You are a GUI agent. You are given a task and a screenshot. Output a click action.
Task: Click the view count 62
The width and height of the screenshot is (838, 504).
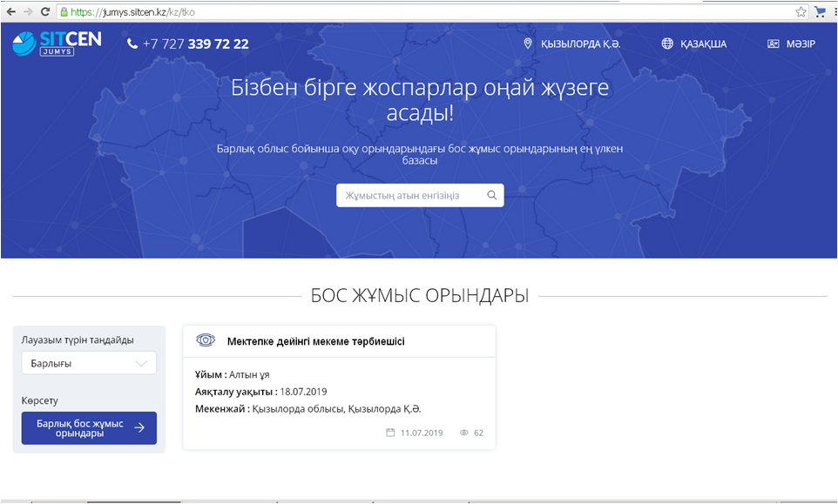478,433
